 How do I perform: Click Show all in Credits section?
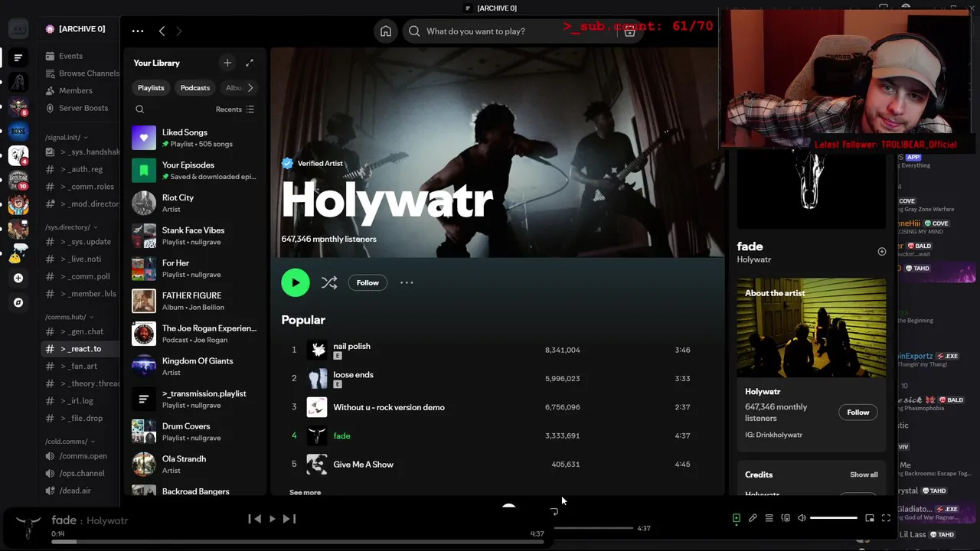[x=864, y=474]
